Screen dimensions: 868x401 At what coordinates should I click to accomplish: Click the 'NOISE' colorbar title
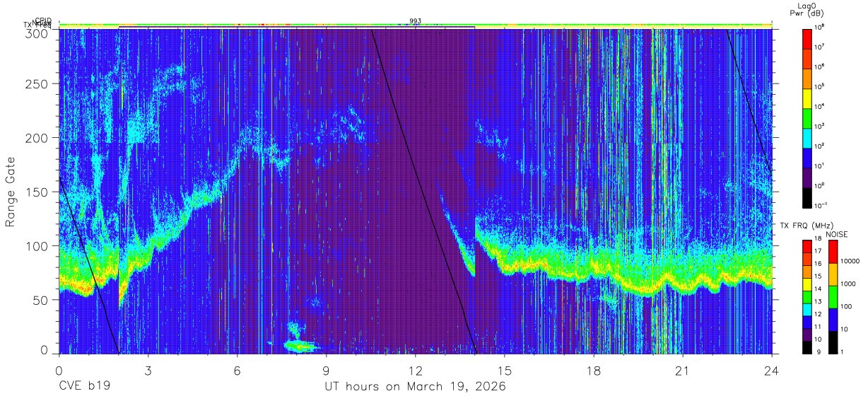click(836, 234)
